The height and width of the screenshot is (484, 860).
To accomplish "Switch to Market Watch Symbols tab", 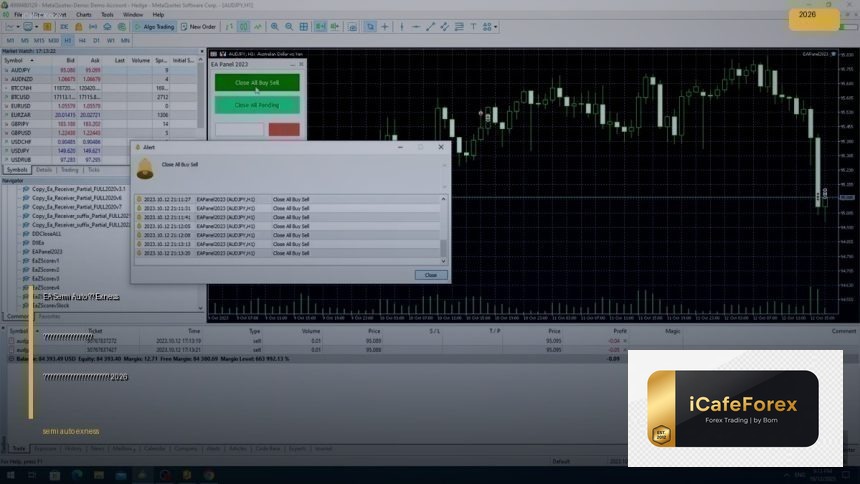I will (17, 170).
